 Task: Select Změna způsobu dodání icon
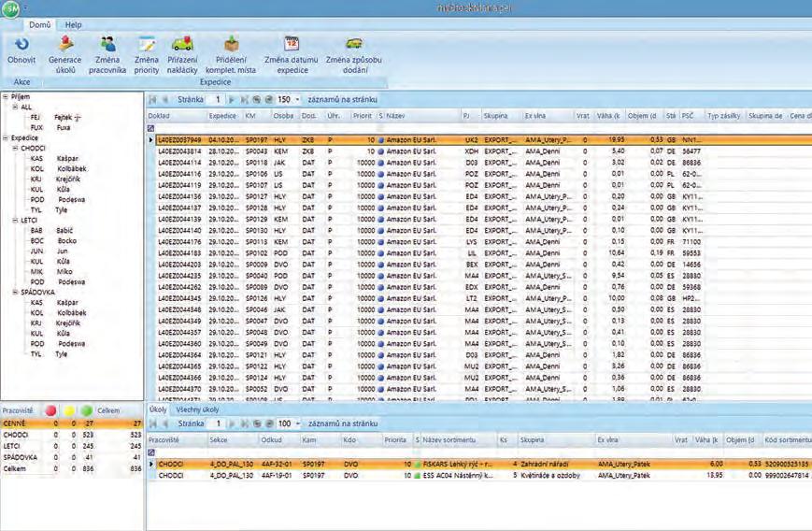pos(354,45)
